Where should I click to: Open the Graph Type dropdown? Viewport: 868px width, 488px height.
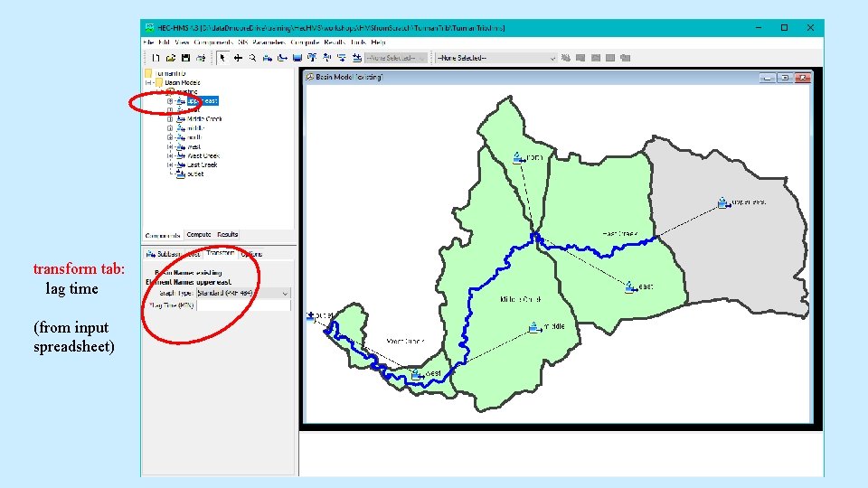243,293
